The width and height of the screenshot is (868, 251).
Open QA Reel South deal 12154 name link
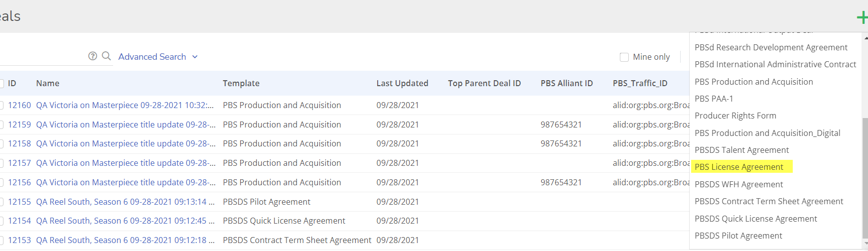(x=125, y=221)
